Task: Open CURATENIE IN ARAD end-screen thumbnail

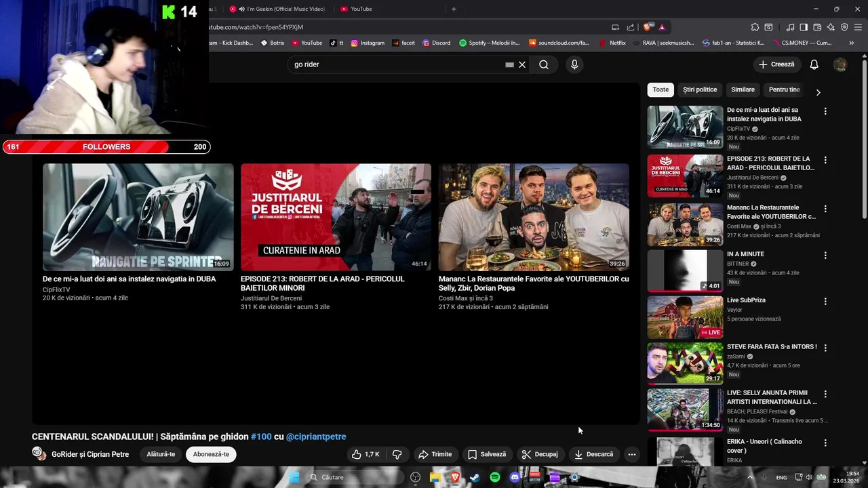Action: tap(336, 217)
